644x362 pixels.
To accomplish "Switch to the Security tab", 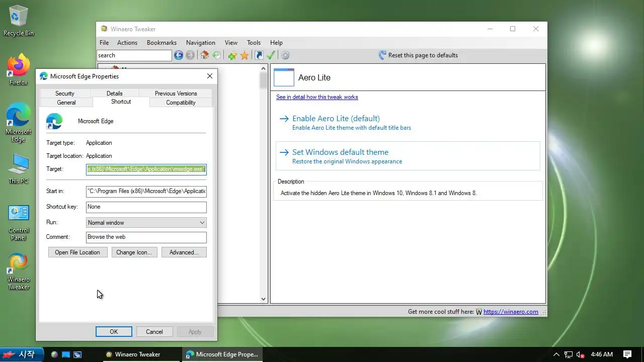I will 65,94.
